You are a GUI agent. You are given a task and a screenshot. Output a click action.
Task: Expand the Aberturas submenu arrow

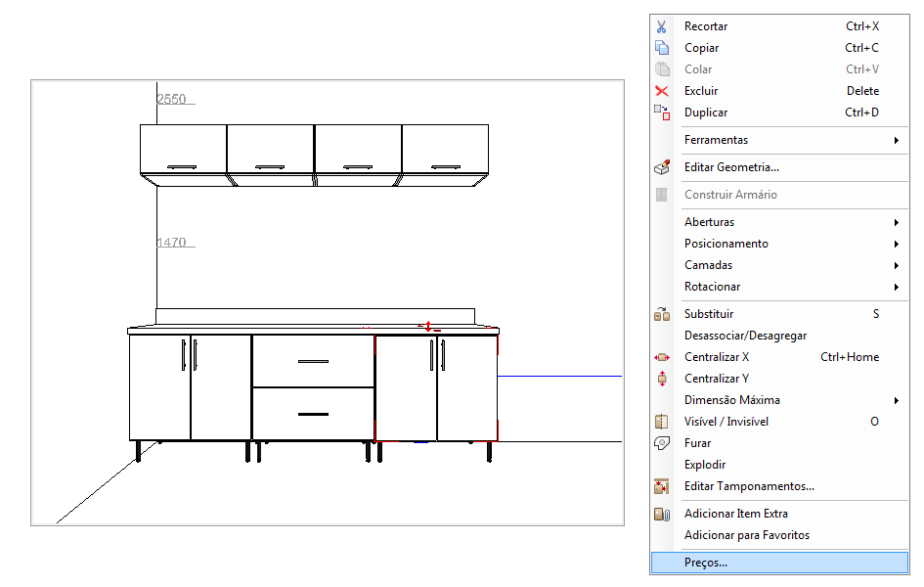click(x=896, y=222)
